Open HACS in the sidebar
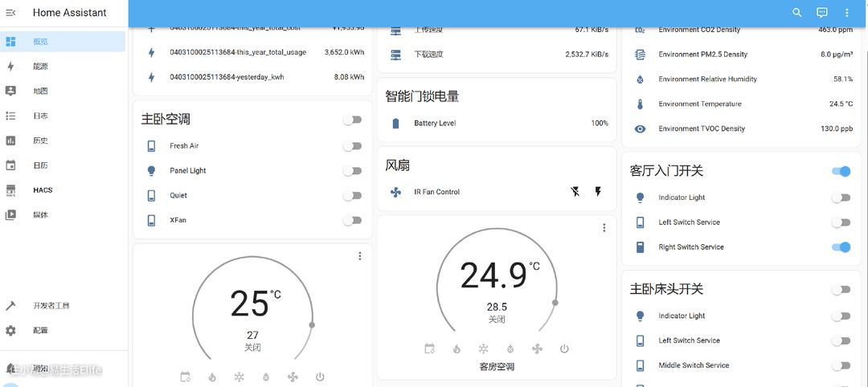 tap(42, 190)
